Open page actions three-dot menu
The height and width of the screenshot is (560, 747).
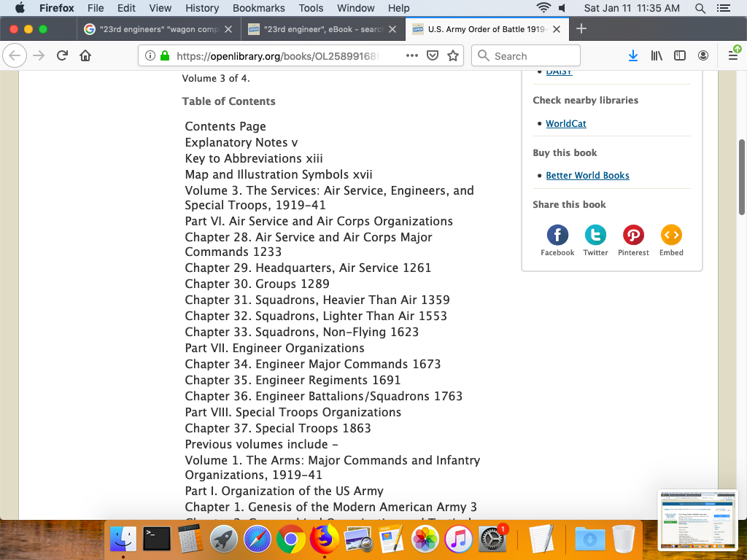(411, 55)
